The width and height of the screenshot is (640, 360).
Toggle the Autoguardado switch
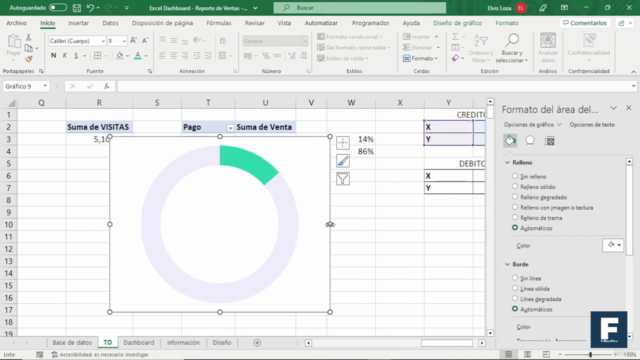point(58,8)
